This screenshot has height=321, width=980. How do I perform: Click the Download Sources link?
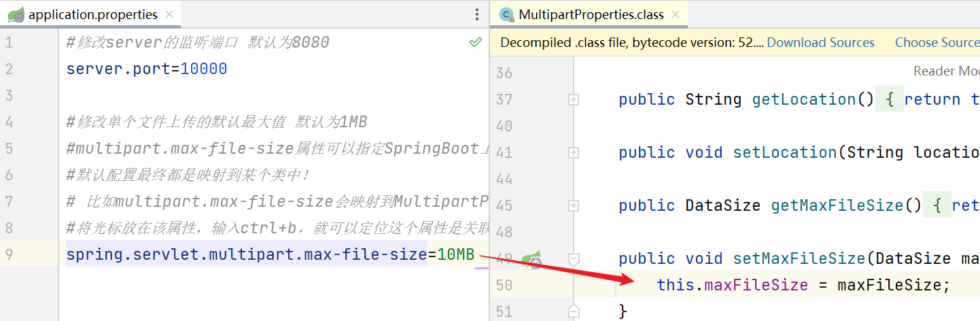click(820, 43)
